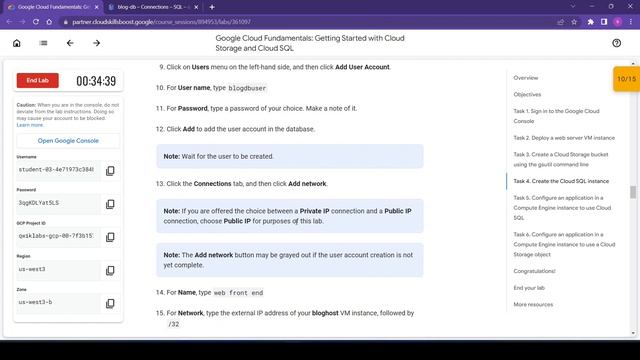The image size is (640, 360).
Task: Copy the Password value
Action: tap(110, 204)
